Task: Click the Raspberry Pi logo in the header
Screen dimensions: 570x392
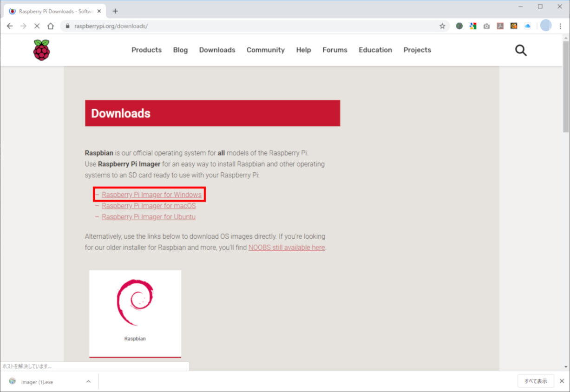Action: pos(41,50)
